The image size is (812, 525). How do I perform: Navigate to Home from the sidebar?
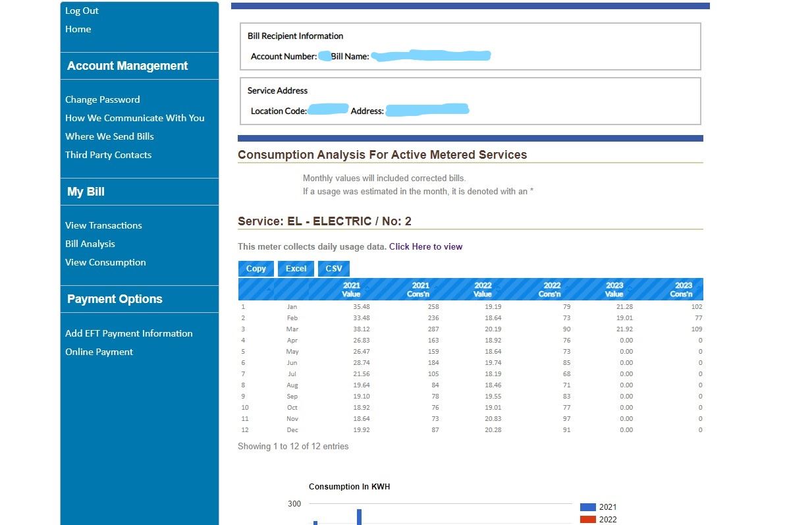click(x=78, y=29)
